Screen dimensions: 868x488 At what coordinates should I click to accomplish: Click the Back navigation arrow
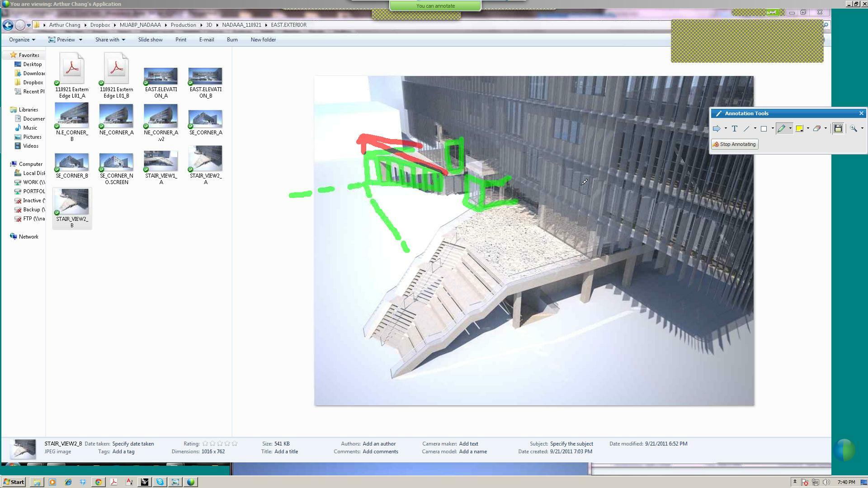(x=8, y=25)
